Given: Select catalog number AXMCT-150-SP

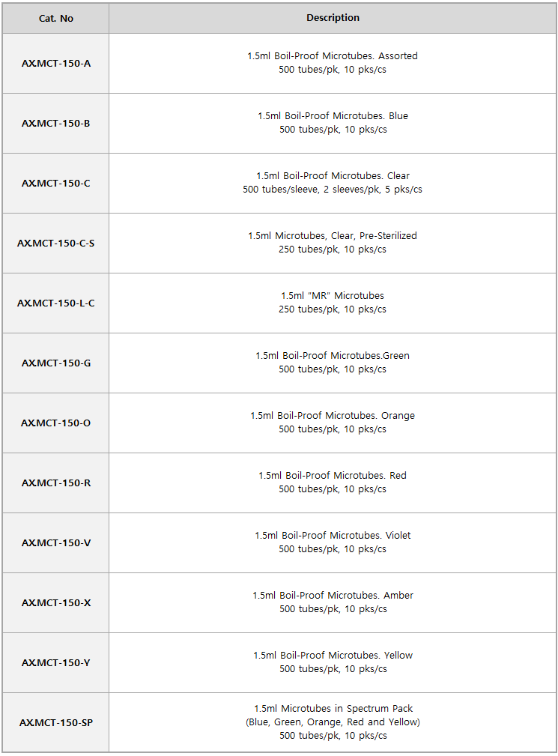Looking at the screenshot, I should click(56, 723).
